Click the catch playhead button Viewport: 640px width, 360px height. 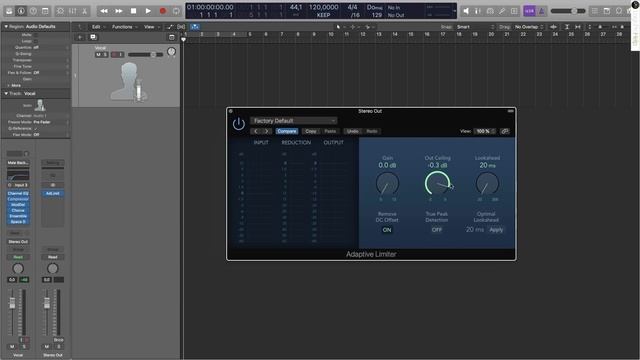tap(195, 27)
